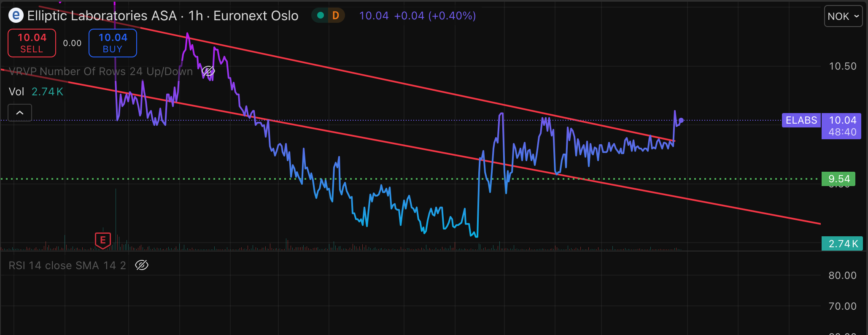868x335 pixels.
Task: Click the 1h interval in title
Action: point(196,16)
